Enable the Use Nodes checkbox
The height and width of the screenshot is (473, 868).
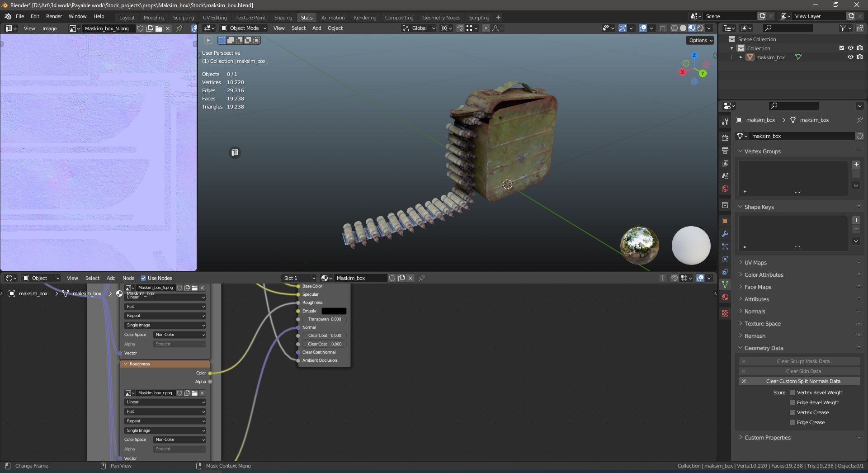(143, 278)
